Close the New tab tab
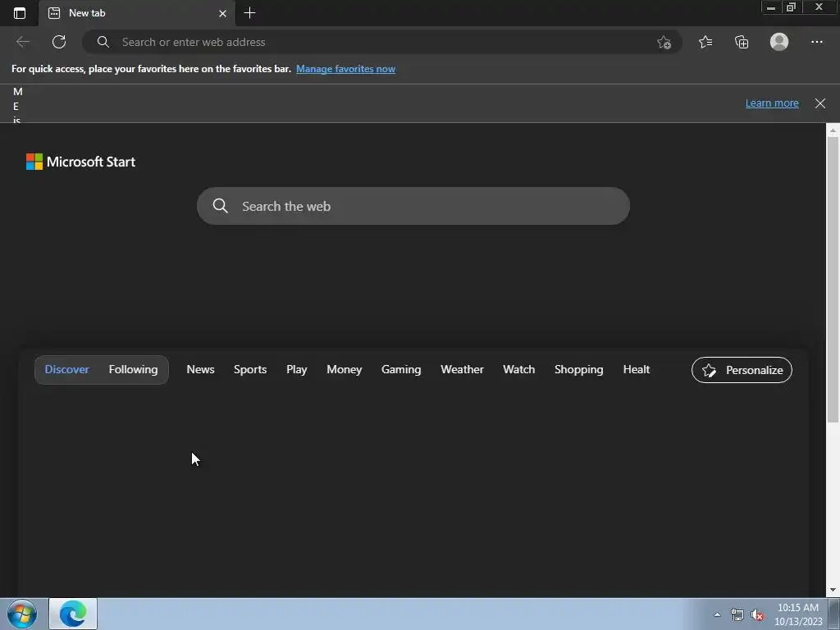840x630 pixels. pyautogui.click(x=222, y=13)
